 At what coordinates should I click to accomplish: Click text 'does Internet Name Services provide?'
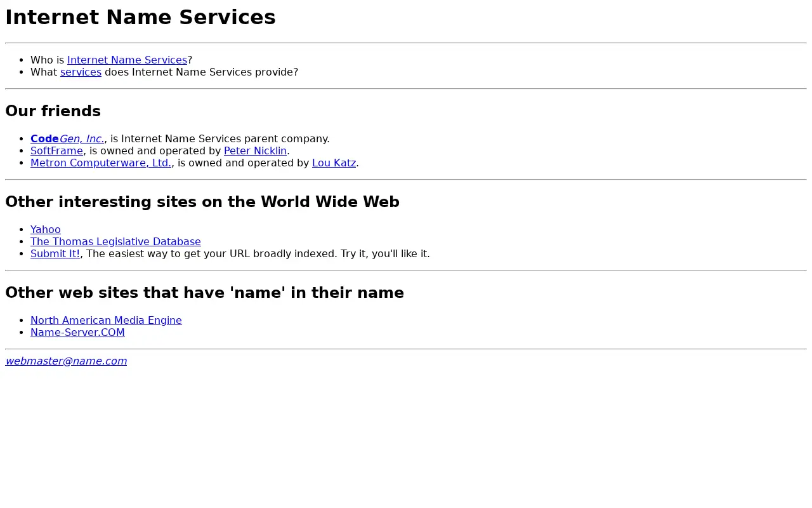[201, 72]
